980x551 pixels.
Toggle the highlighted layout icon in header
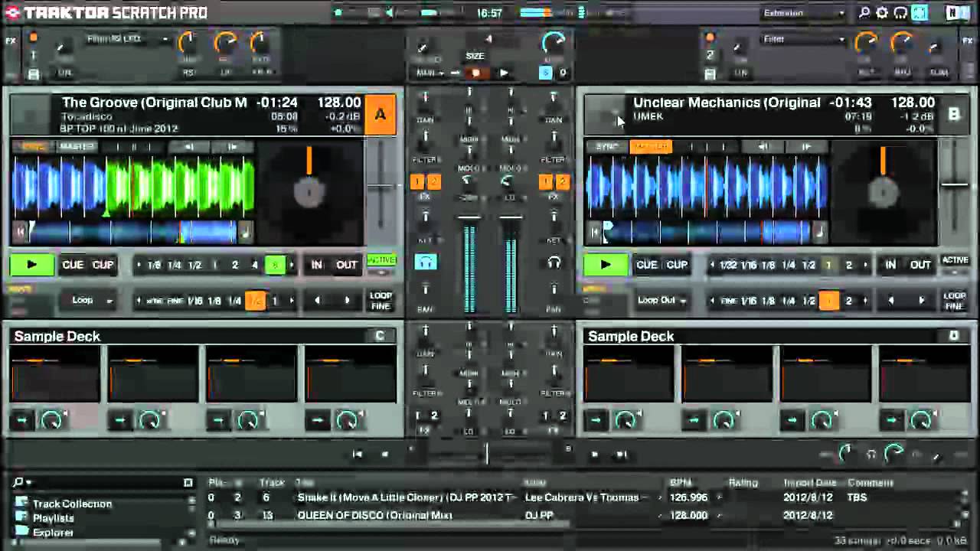point(919,13)
